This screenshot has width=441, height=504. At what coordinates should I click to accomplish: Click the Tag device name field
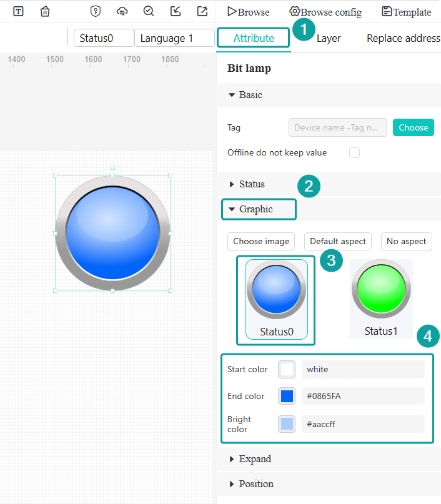point(337,127)
